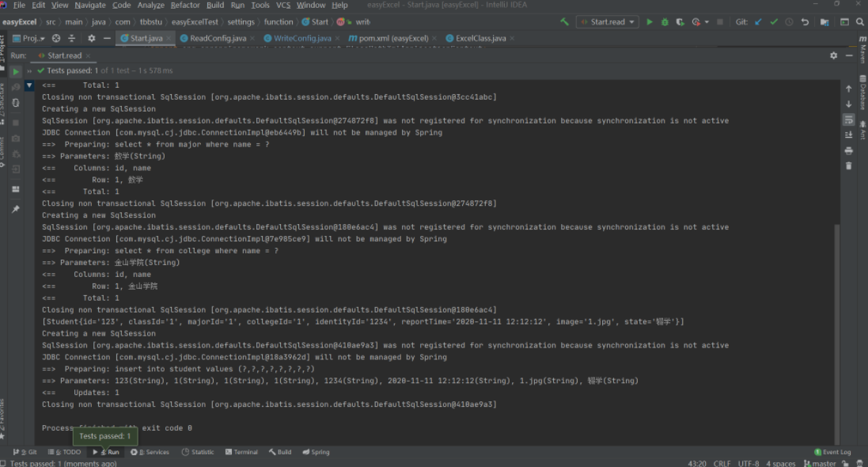Change file encoding UTF-8 in the status bar
Image resolution: width=868 pixels, height=467 pixels.
[x=749, y=463]
